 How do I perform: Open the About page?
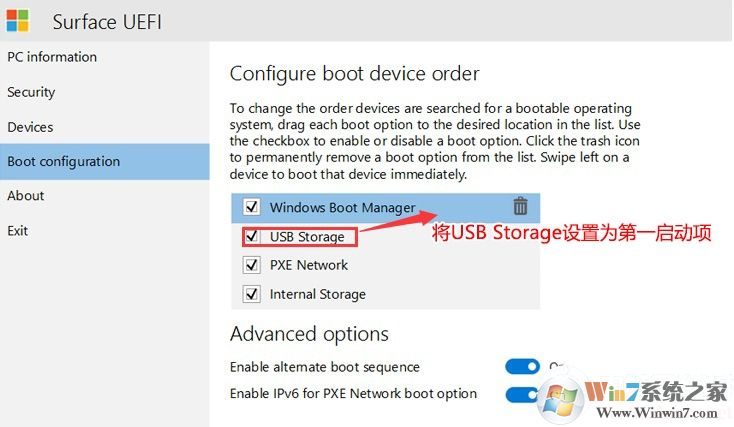point(26,196)
